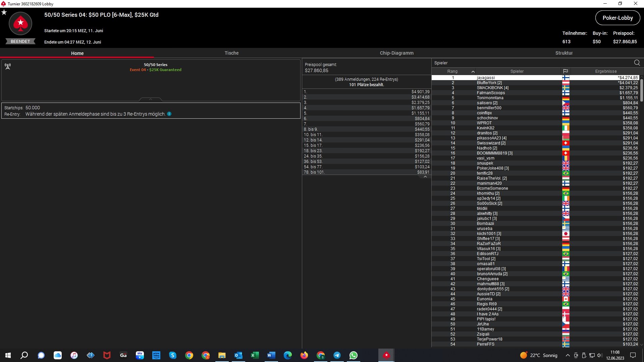Click the 22°C Sonnig weather widget

(539, 355)
